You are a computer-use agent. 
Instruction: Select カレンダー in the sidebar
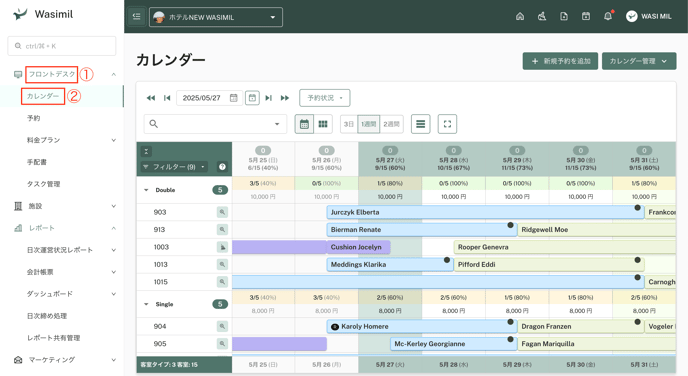pyautogui.click(x=43, y=96)
